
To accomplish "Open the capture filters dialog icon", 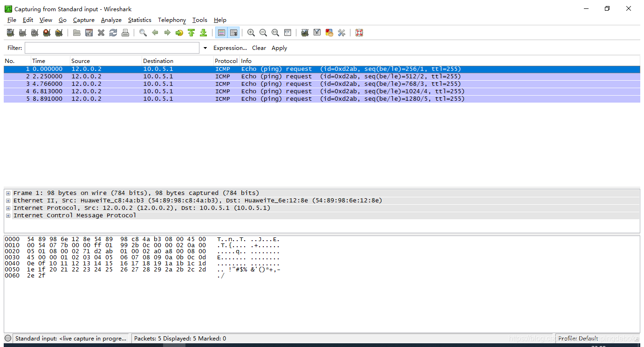I will [x=305, y=33].
